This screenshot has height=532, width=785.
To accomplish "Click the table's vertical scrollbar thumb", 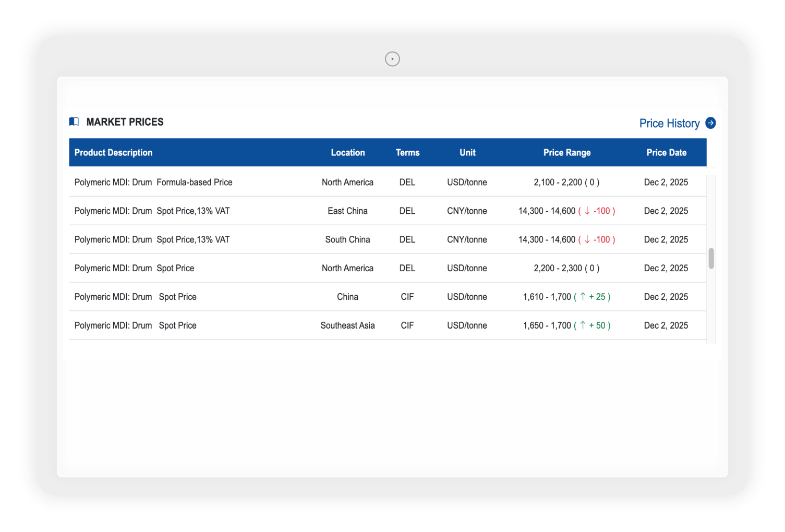I will coord(711,259).
